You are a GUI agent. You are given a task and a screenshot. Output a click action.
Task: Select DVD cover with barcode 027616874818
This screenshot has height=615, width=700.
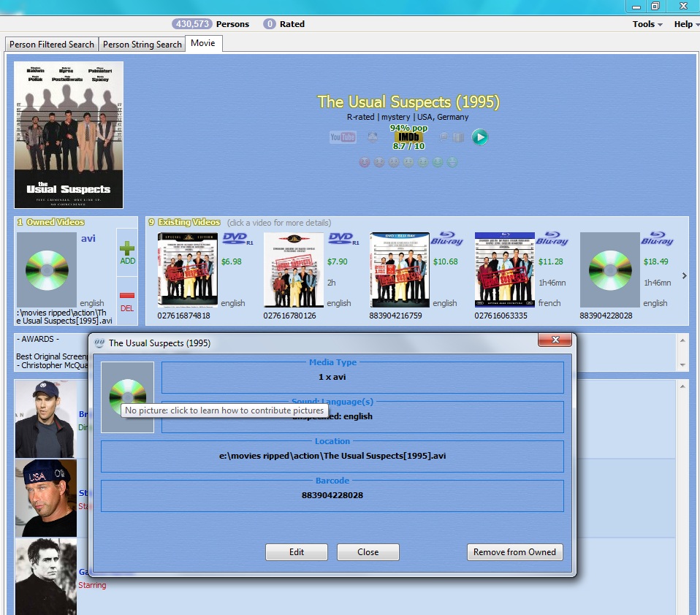(x=188, y=270)
